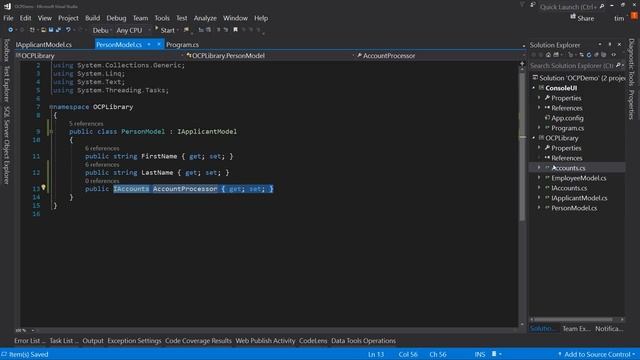Click the Solution Explorer Refresh icon
Screen dimensions: 640x360
[589, 55]
